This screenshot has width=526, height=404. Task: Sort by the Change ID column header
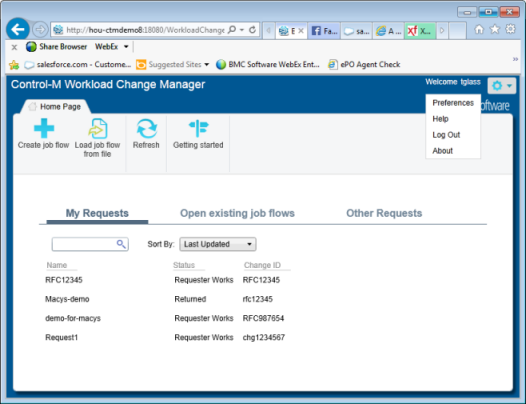(262, 265)
